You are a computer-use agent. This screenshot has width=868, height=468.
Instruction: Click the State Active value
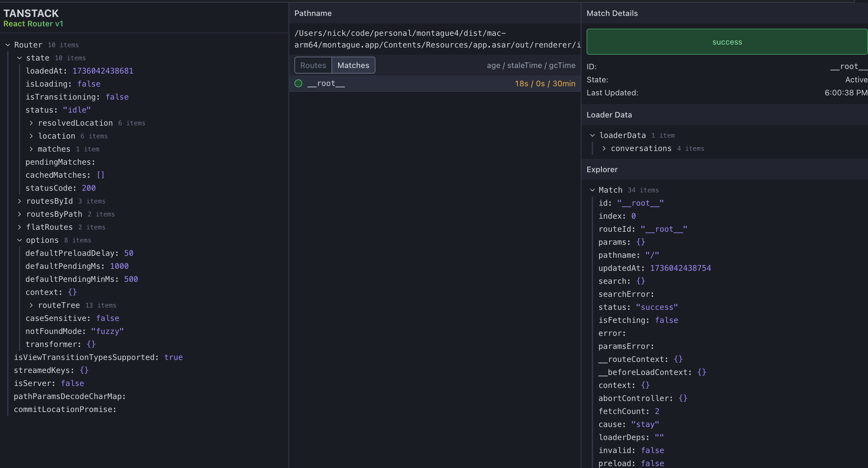pyautogui.click(x=856, y=80)
